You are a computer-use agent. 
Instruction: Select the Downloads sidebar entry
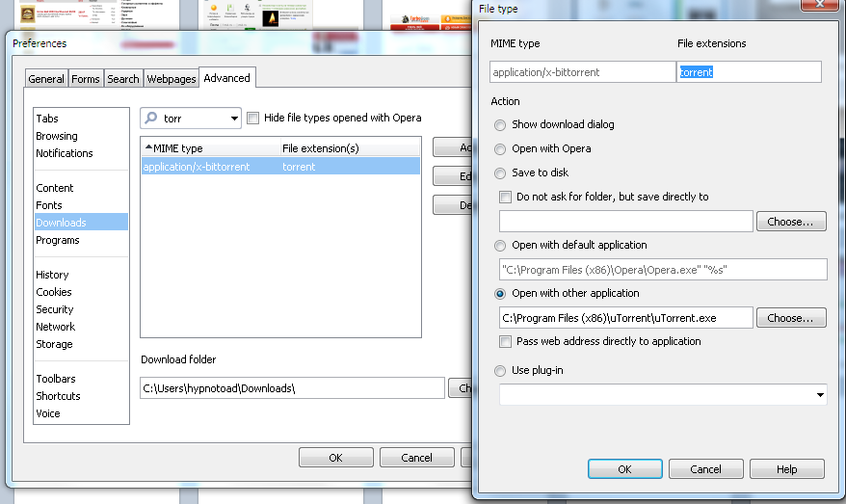(81, 223)
